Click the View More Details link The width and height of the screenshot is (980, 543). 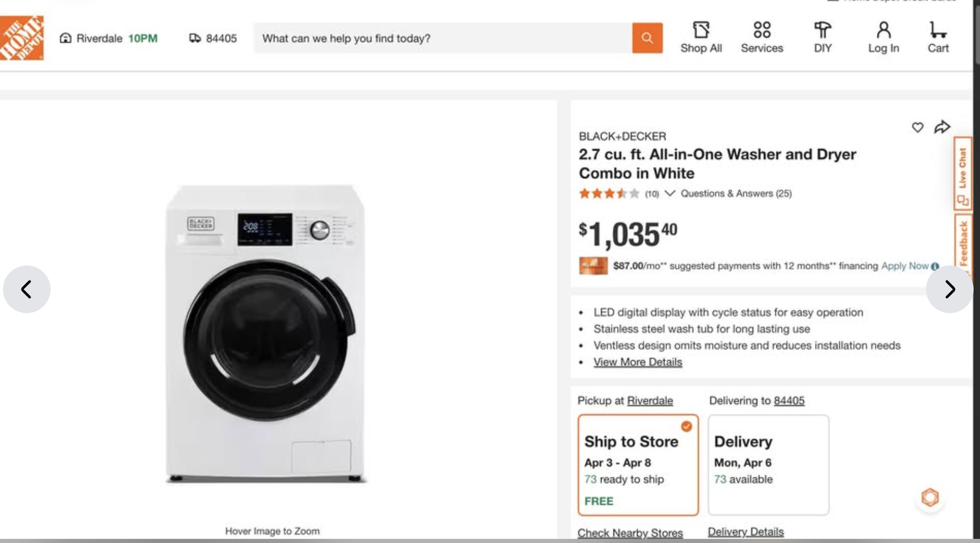click(x=638, y=362)
